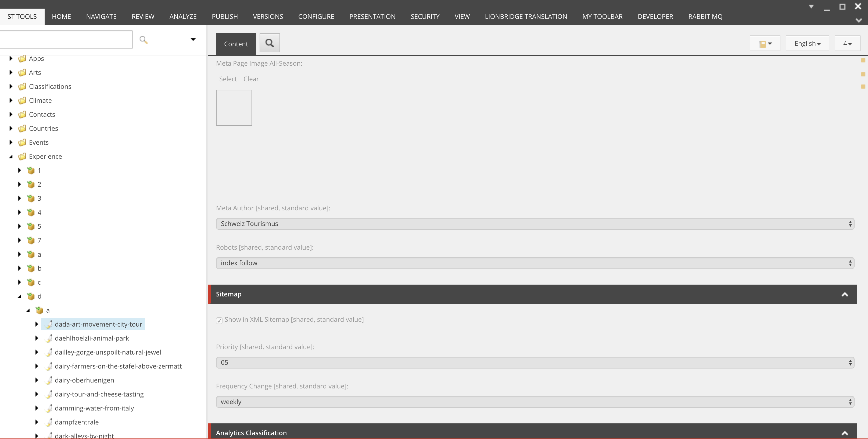868x439 pixels.
Task: Click the item bucket icon for 7
Action: point(31,240)
